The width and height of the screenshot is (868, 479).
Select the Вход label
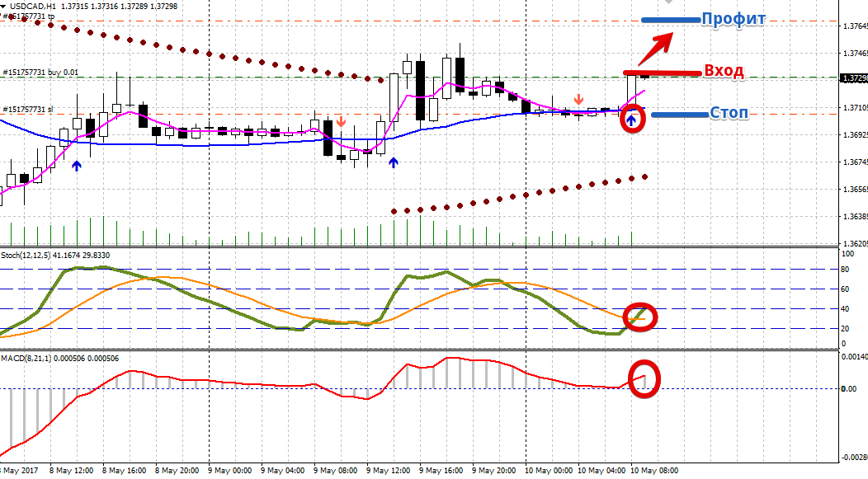[724, 72]
